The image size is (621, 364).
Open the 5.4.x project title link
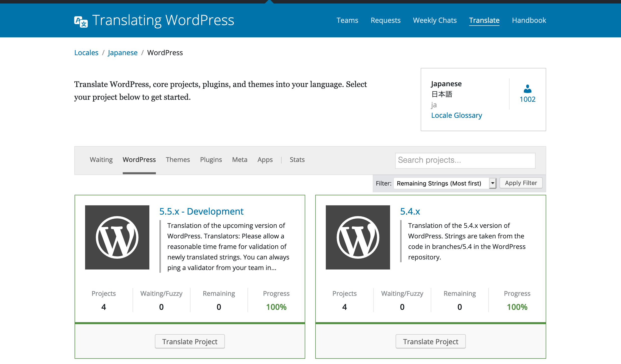pos(410,211)
